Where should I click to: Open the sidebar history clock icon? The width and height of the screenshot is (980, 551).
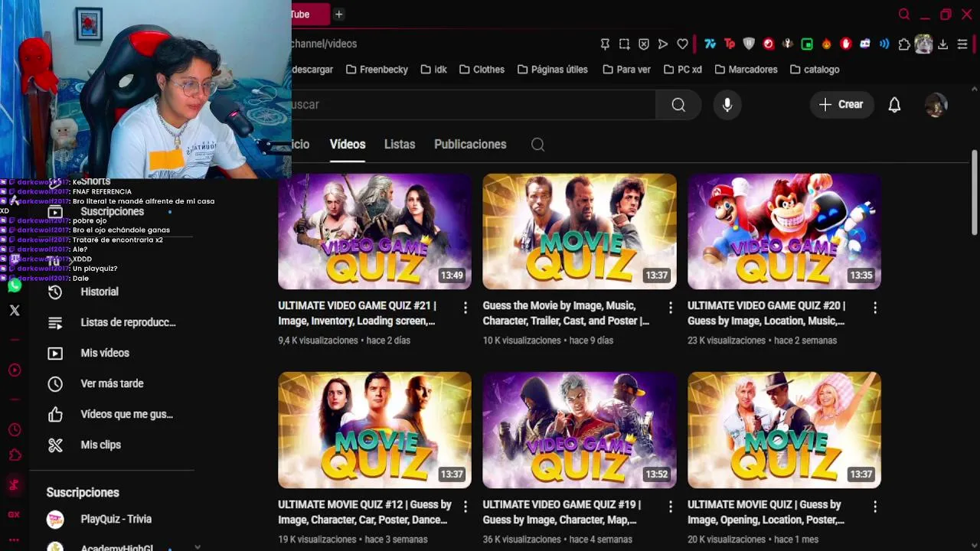pos(15,430)
